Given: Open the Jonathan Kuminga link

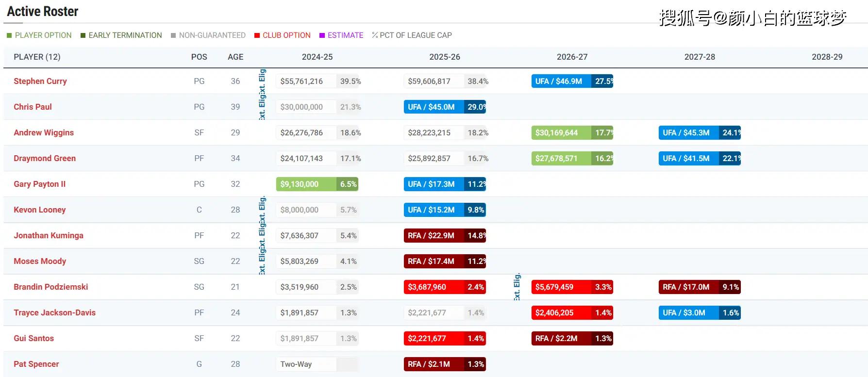Looking at the screenshot, I should pyautogui.click(x=49, y=235).
